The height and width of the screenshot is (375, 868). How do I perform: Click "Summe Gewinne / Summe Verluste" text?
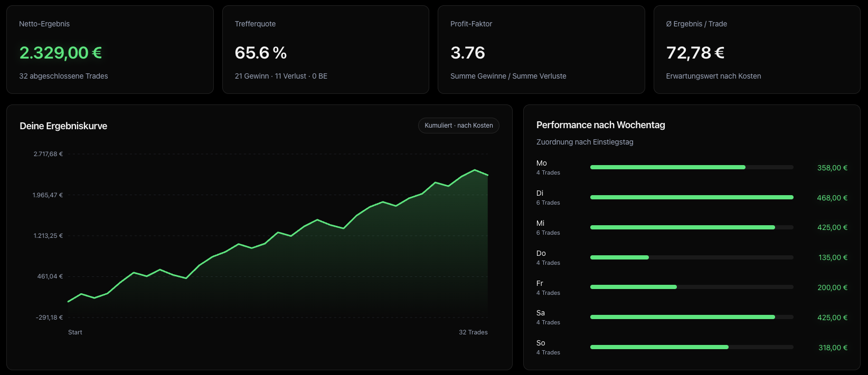pos(508,76)
